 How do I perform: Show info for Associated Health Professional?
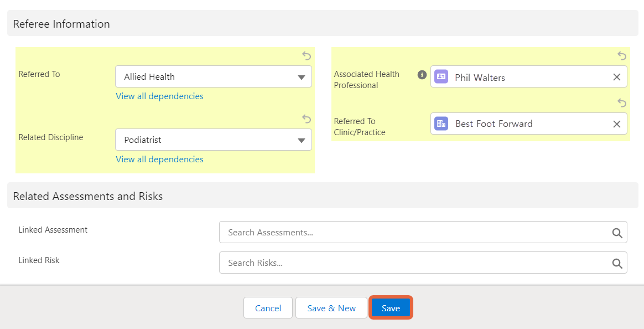click(422, 75)
